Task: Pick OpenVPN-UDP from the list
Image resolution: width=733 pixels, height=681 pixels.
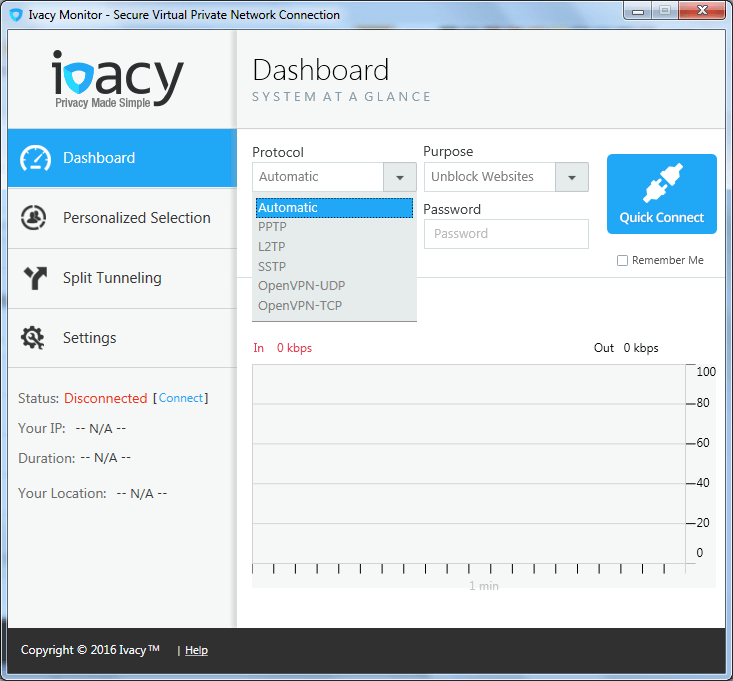Action: pos(334,286)
